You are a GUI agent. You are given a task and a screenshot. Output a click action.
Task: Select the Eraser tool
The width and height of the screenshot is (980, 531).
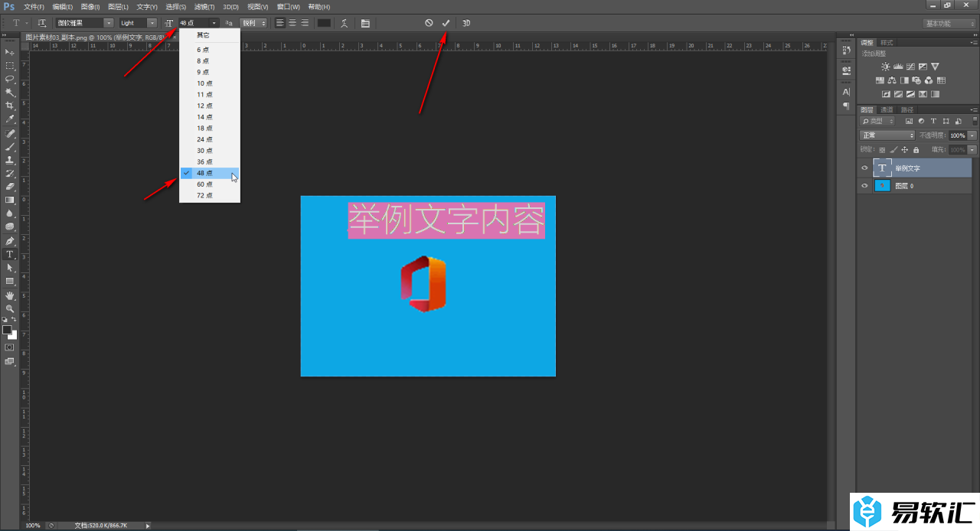click(10, 186)
